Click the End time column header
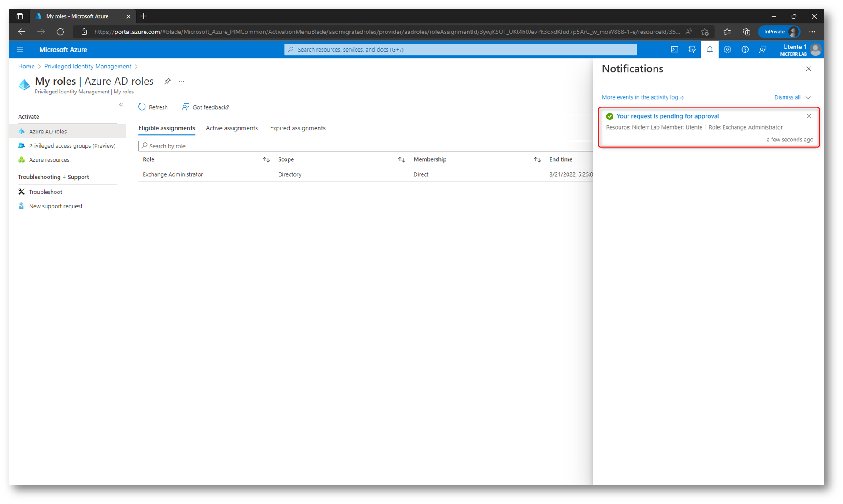 click(561, 159)
